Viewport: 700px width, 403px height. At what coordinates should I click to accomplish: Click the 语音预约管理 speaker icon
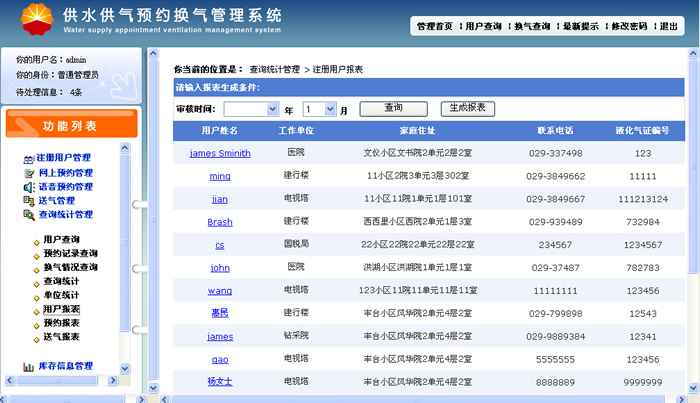(x=28, y=186)
